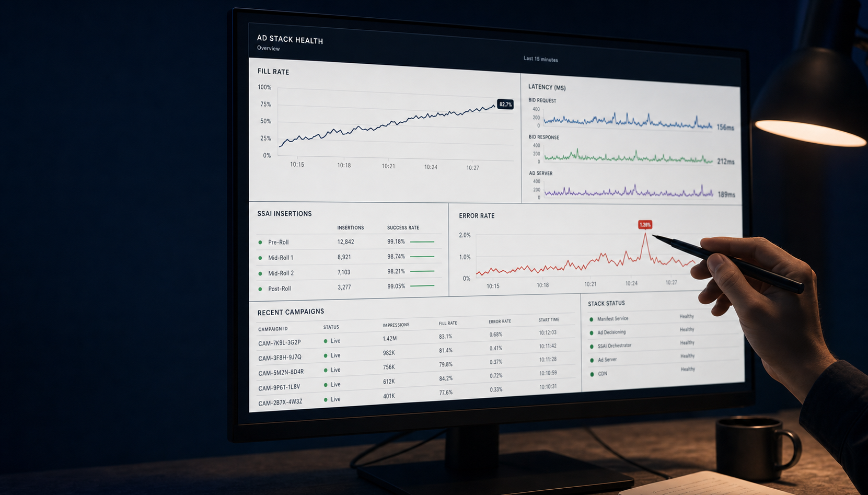The width and height of the screenshot is (868, 495).
Task: Click the SUCCESS RATE column header
Action: click(x=403, y=227)
